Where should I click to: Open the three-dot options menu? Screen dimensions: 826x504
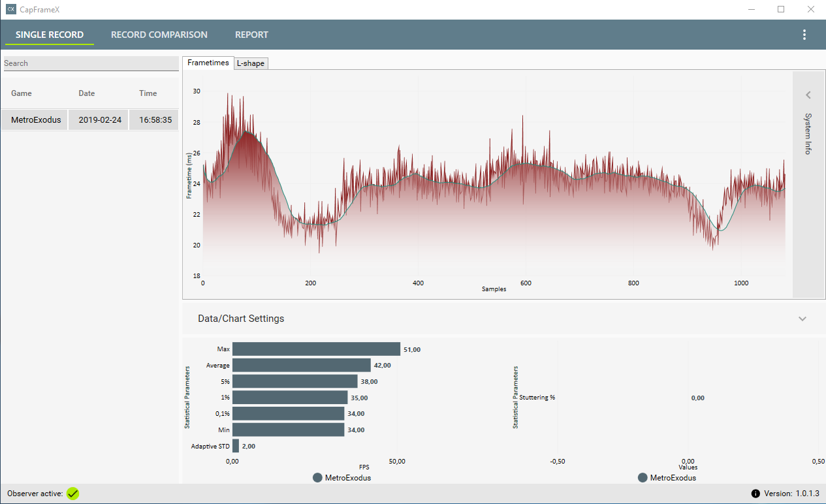(804, 35)
